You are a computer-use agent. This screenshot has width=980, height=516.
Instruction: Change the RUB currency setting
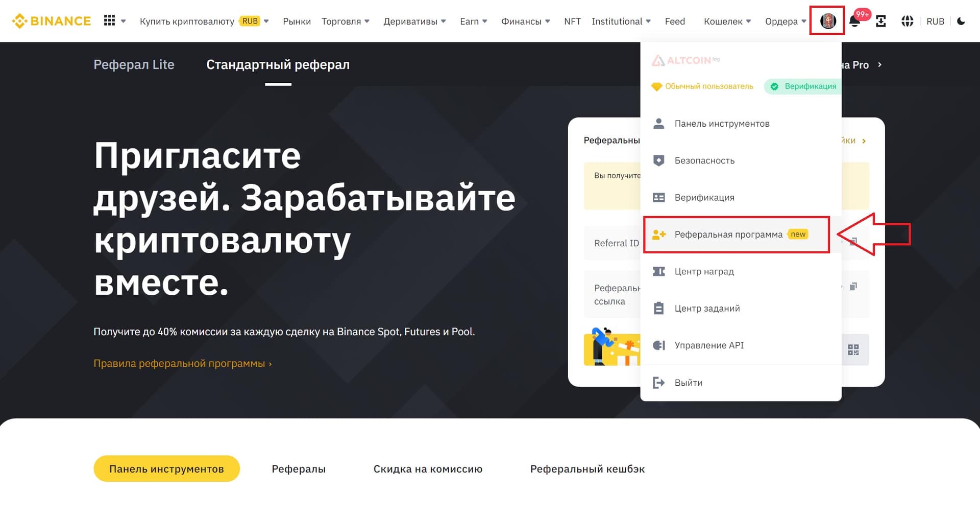935,21
